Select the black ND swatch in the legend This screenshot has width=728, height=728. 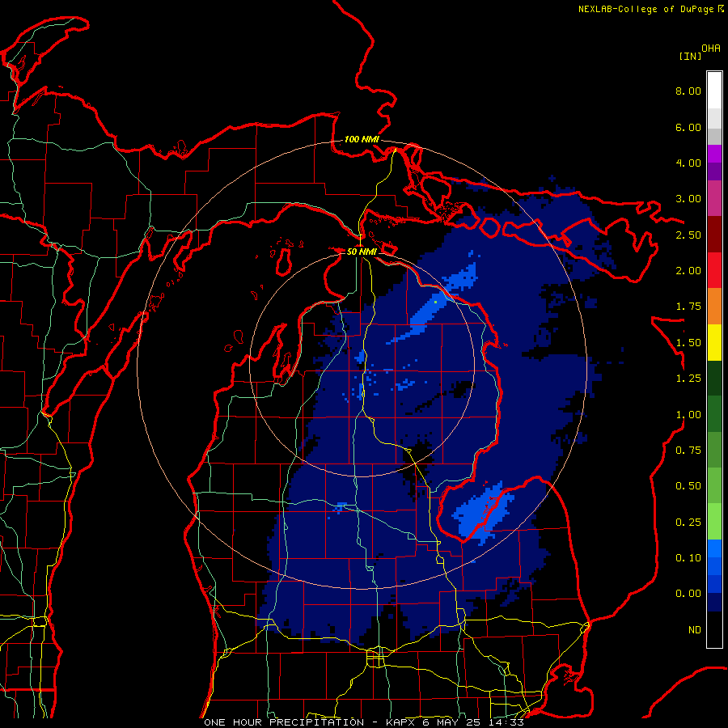[x=714, y=629]
